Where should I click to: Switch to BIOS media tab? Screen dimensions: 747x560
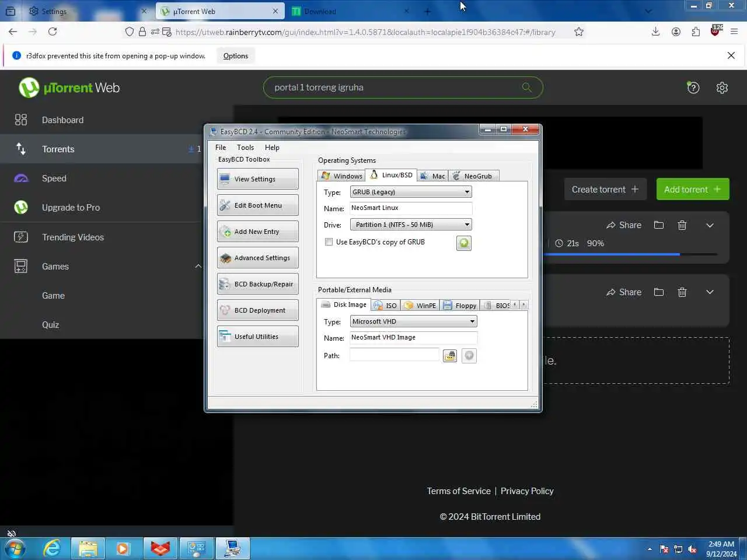tap(496, 306)
